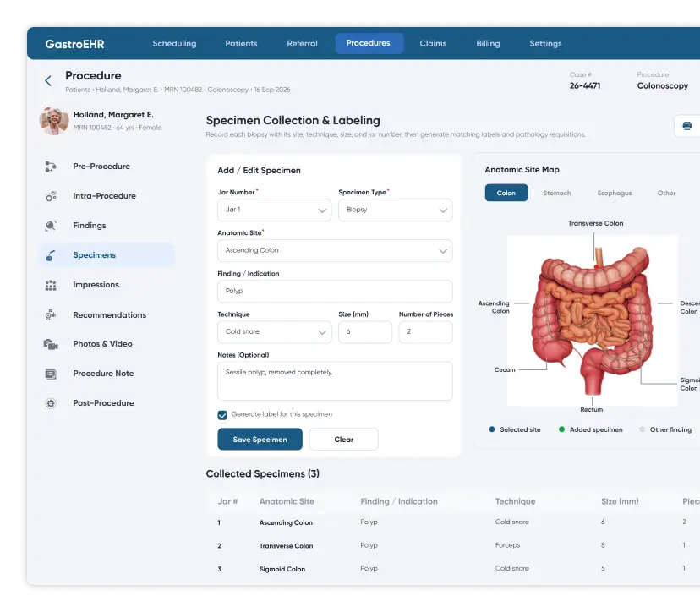Click the Clear button
Image resolution: width=700 pixels, height=612 pixels.
pyautogui.click(x=344, y=440)
